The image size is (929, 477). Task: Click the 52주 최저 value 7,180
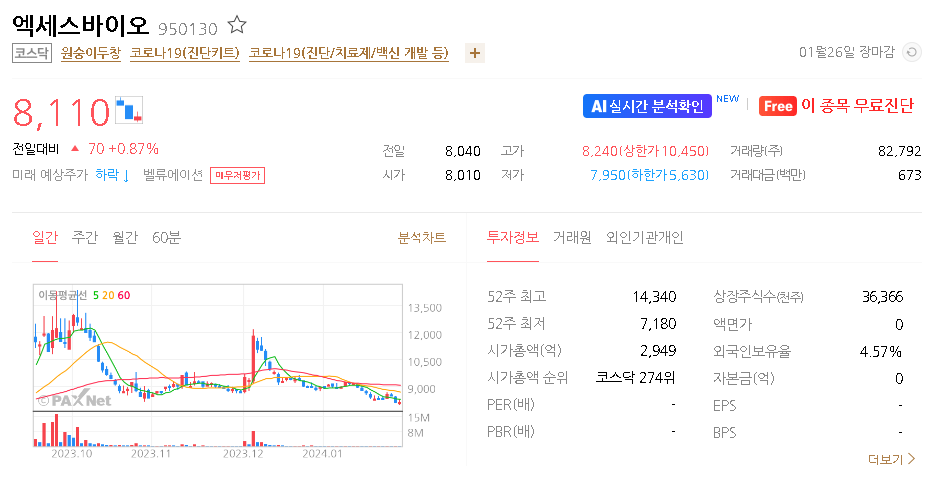(658, 324)
